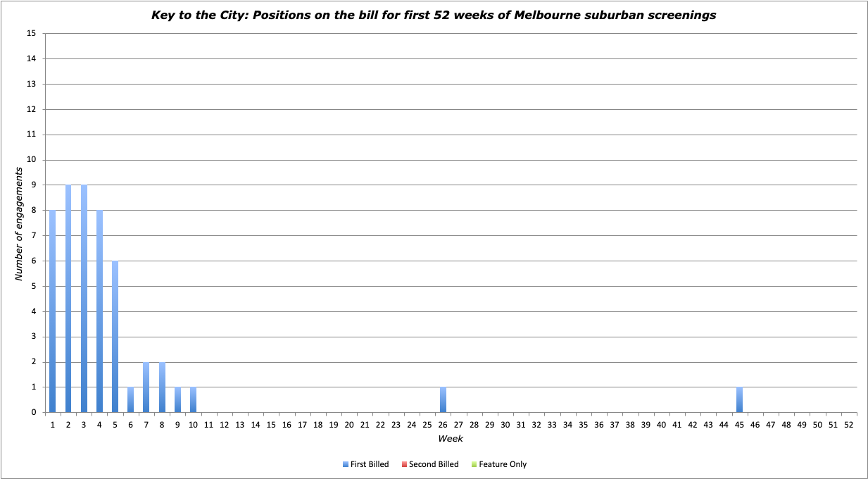Click the 'Week' horizontal axis title
Viewport: 868px width, 479px height.
pyautogui.click(x=451, y=439)
